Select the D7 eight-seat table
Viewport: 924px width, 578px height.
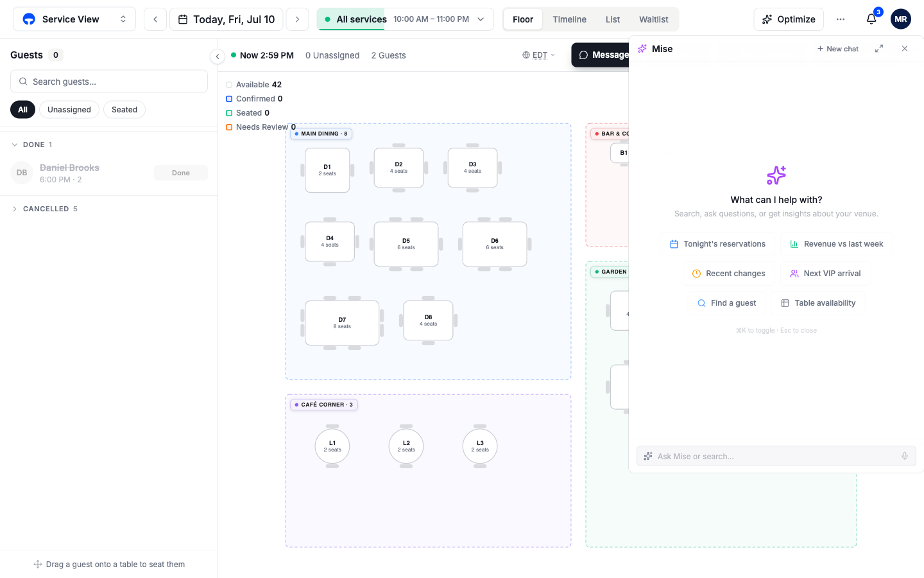pyautogui.click(x=342, y=323)
